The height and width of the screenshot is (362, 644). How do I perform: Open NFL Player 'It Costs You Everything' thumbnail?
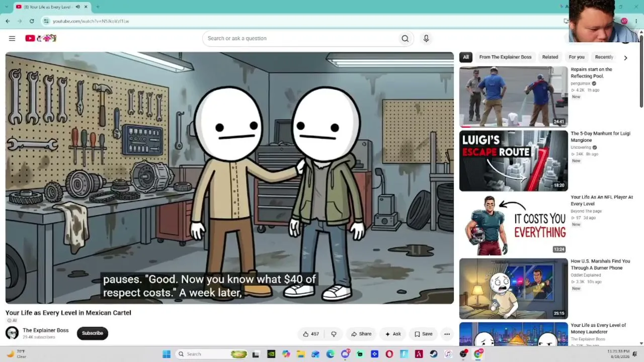tap(514, 225)
